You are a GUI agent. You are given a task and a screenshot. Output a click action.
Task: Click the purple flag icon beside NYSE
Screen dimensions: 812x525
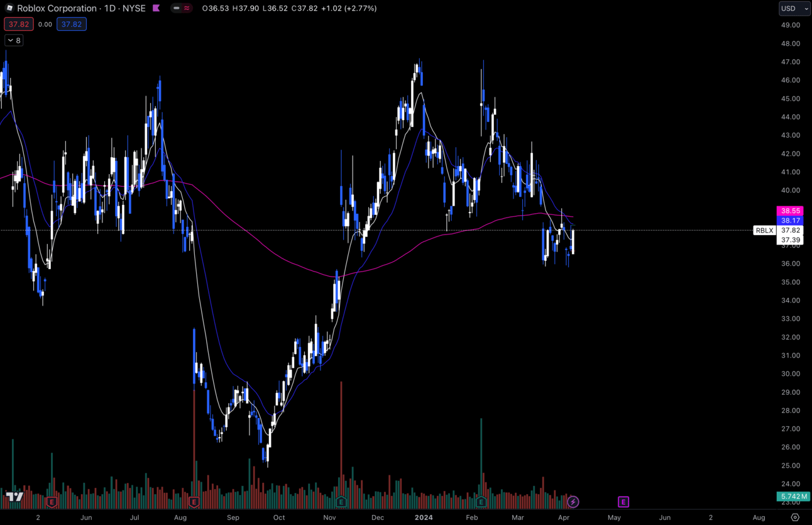point(156,8)
